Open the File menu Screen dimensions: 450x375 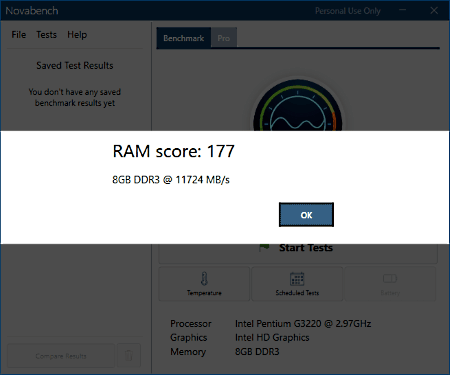click(19, 35)
